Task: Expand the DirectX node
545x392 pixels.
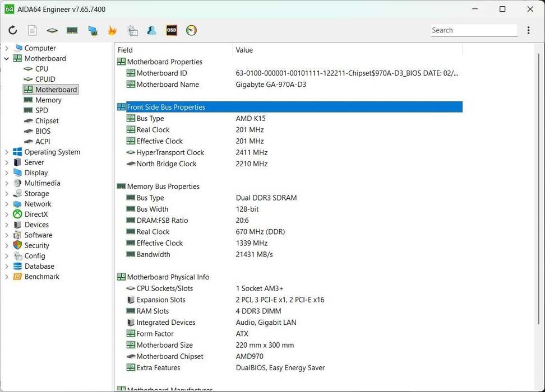Action: pos(7,214)
